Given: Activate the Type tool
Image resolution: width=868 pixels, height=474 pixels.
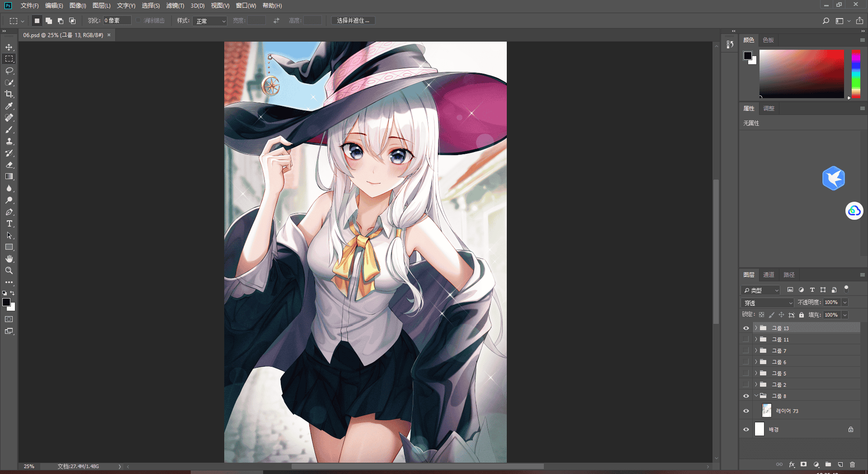Looking at the screenshot, I should pyautogui.click(x=9, y=223).
